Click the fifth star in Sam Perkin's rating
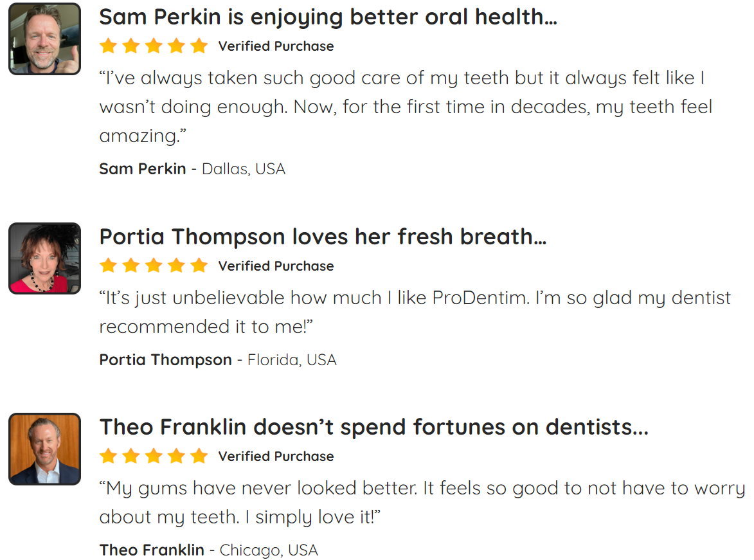754x560 pixels. pos(199,46)
